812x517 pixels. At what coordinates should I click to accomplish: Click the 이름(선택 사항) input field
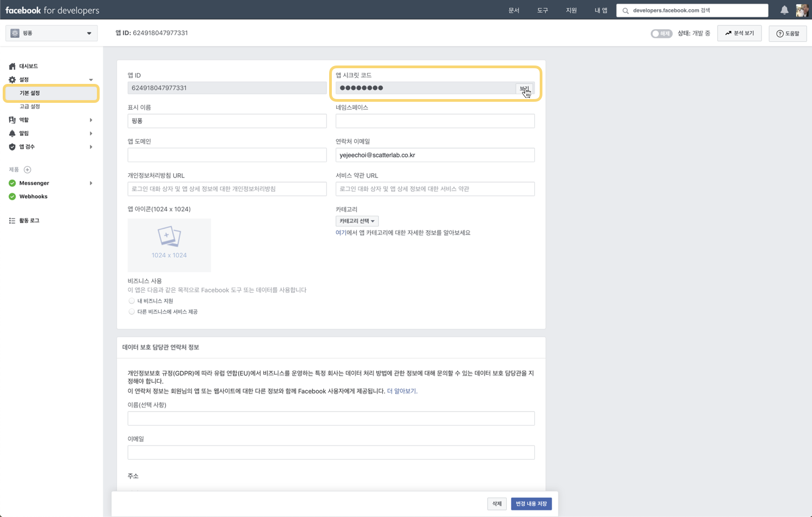click(x=331, y=418)
